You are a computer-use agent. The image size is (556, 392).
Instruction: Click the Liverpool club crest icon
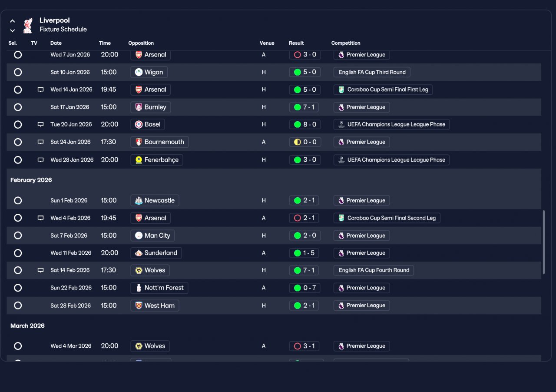coord(28,25)
